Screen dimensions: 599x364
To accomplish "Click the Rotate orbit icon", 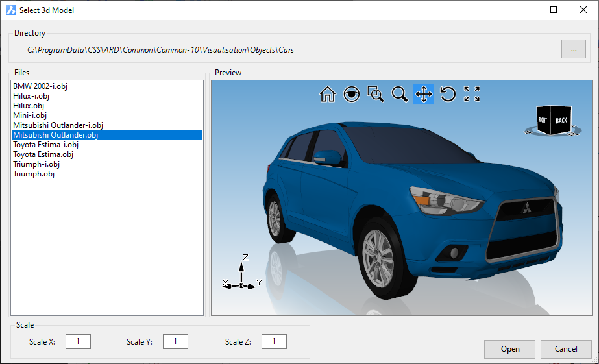I will point(448,94).
